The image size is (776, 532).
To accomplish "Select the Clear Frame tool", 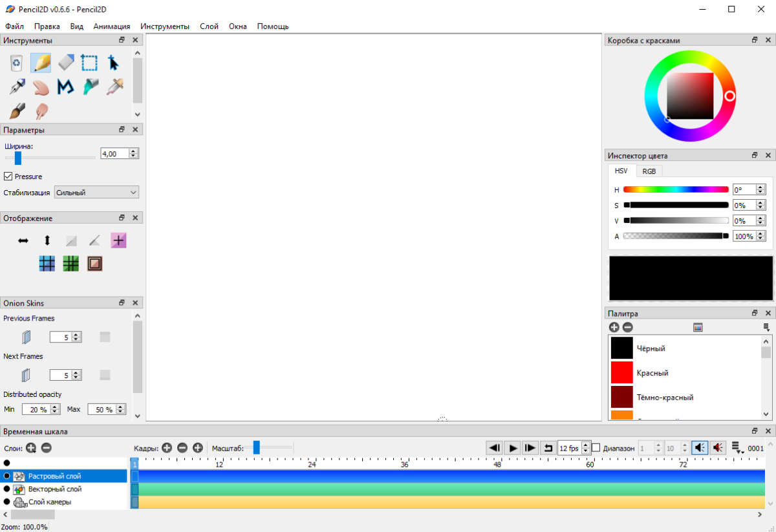I will point(17,63).
